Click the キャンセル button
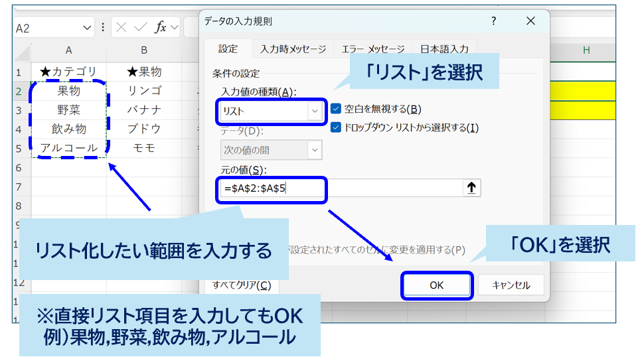The height and width of the screenshot is (361, 644). (511, 285)
